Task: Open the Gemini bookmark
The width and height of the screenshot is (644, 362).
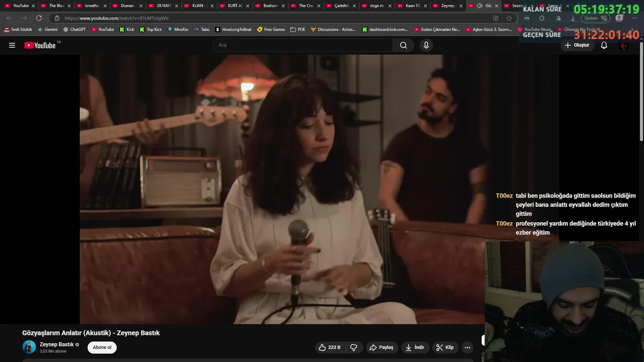Action: pyautogui.click(x=48, y=30)
